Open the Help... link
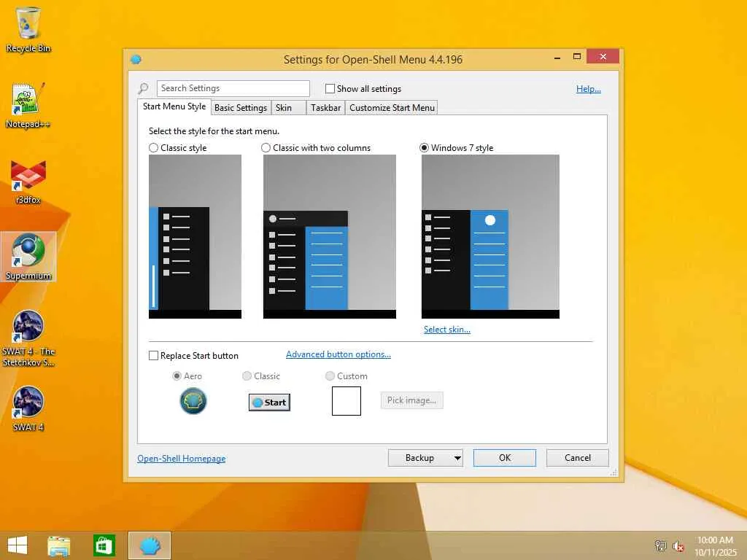Screen dimensions: 747x560 click(x=589, y=88)
